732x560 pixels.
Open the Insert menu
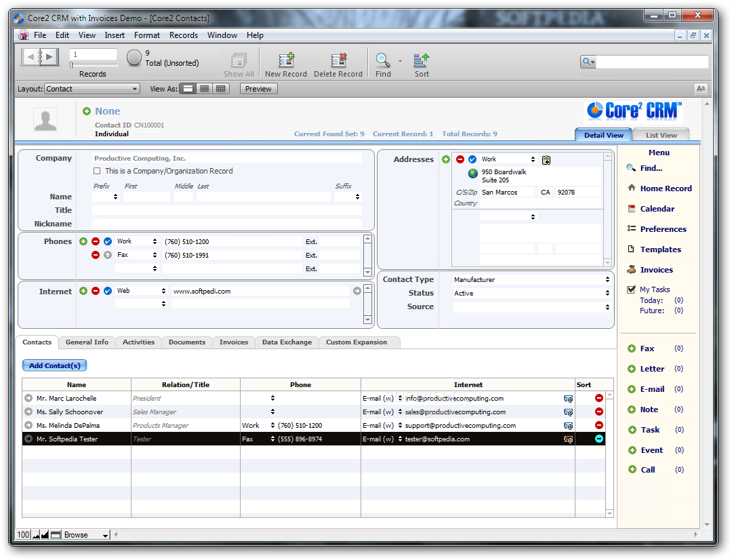115,35
